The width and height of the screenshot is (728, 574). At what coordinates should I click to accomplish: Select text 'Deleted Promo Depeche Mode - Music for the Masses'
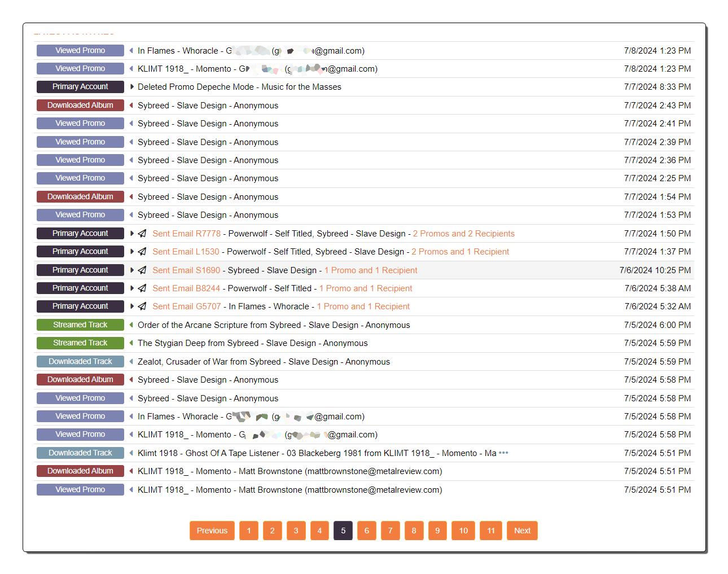click(239, 87)
